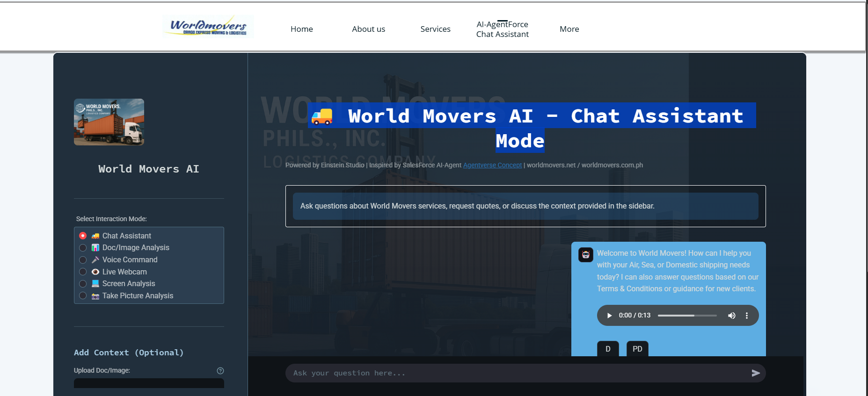Click the 'Add Context (Optional)' heading

click(x=129, y=353)
